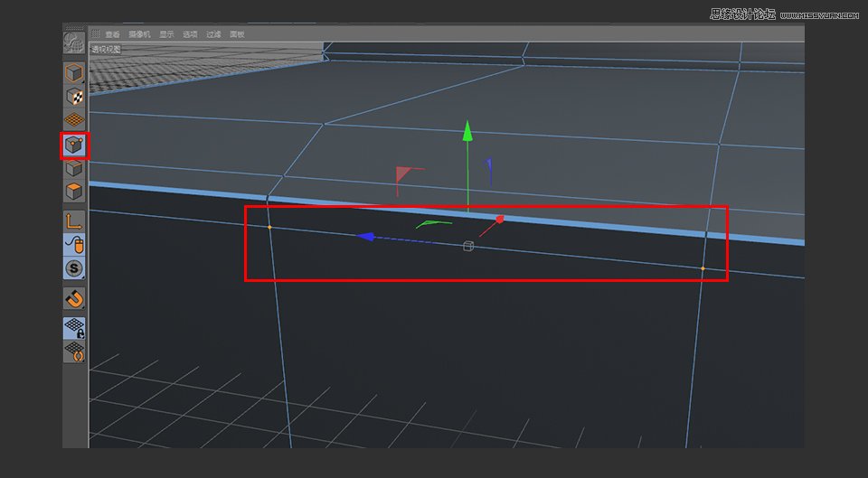Switch to Edges mode cube icon
The width and height of the screenshot is (868, 478).
[74, 169]
